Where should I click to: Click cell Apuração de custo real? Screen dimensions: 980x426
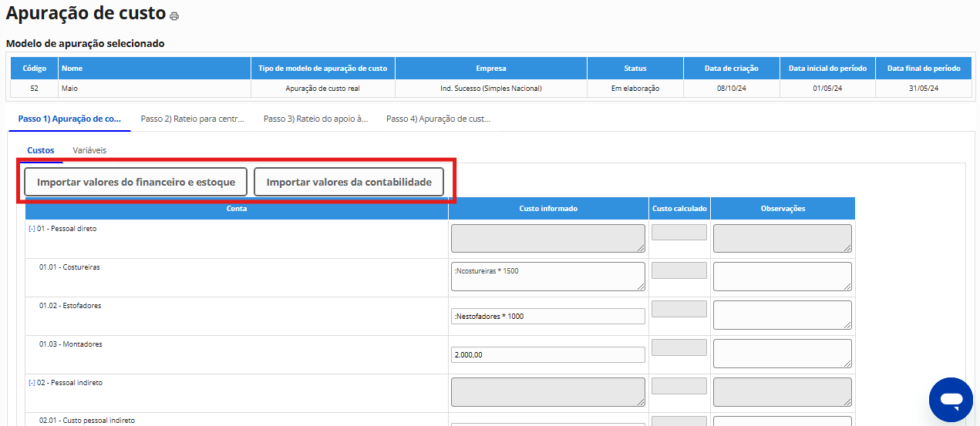(323, 89)
